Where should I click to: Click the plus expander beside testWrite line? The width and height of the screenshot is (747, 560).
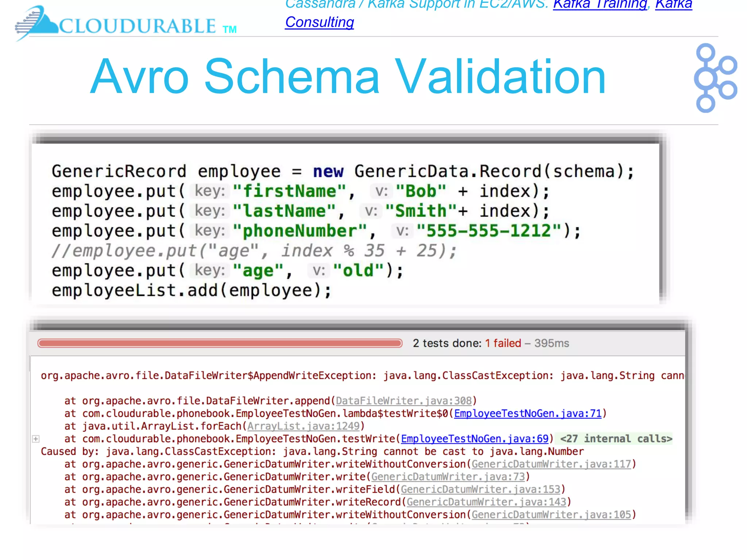(x=36, y=439)
